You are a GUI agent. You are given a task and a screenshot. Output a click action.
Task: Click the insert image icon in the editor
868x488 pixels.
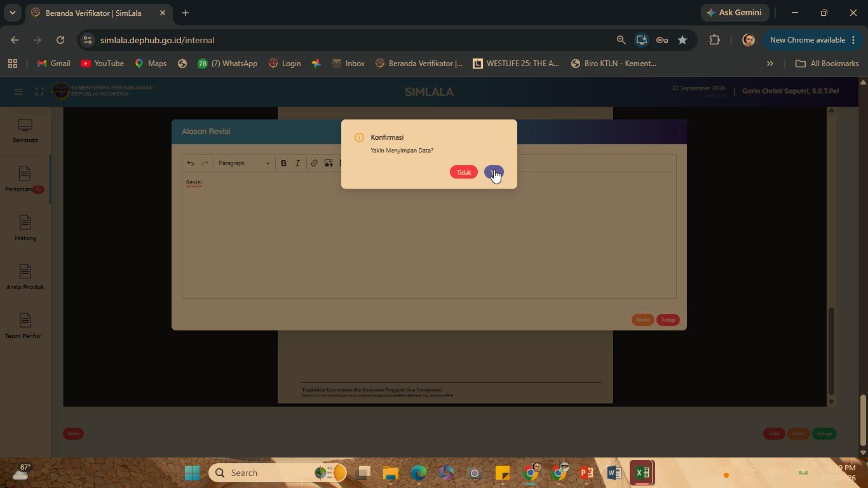(x=329, y=163)
